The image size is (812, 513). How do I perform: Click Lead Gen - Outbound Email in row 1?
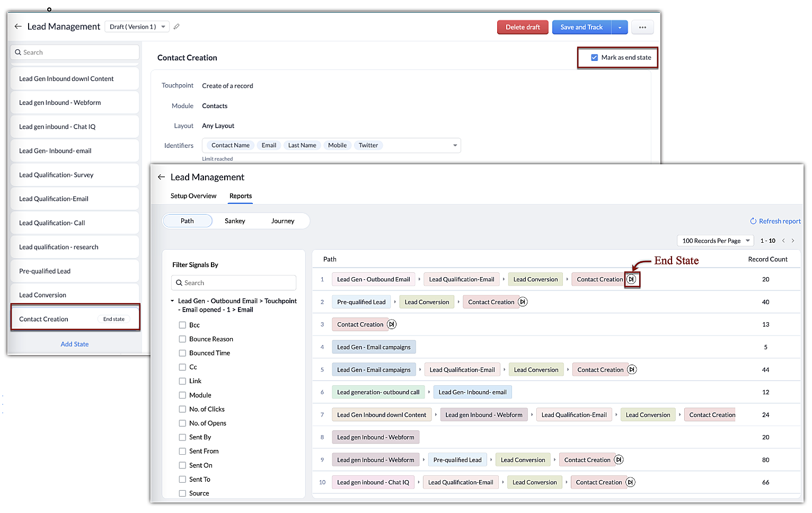374,279
